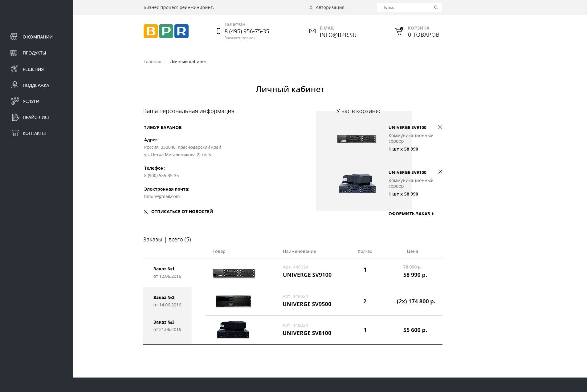Image resolution: width=587 pixels, height=392 pixels.
Task: Click Оформить заказ button
Action: pyautogui.click(x=411, y=214)
